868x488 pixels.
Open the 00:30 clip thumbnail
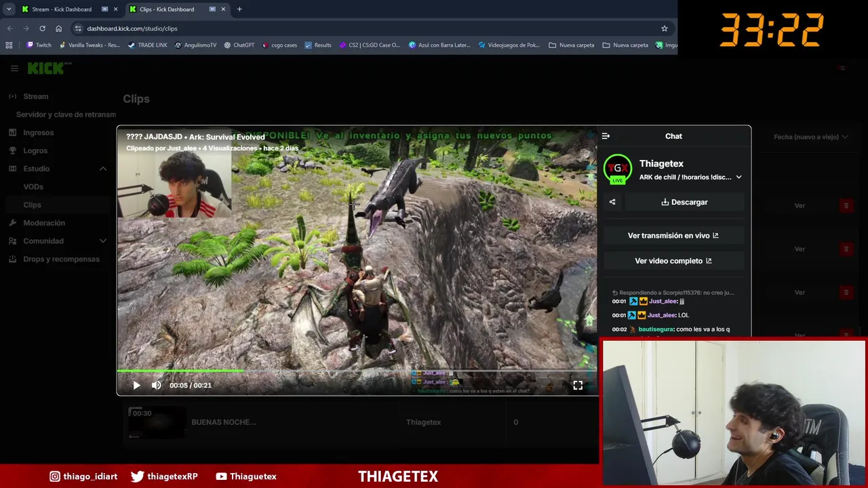pos(157,422)
